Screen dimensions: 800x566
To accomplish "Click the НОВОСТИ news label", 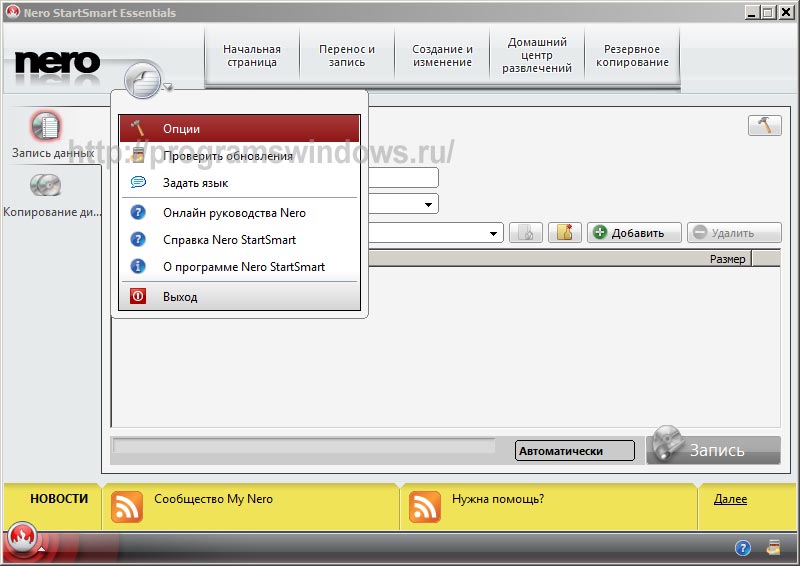I will click(x=59, y=499).
